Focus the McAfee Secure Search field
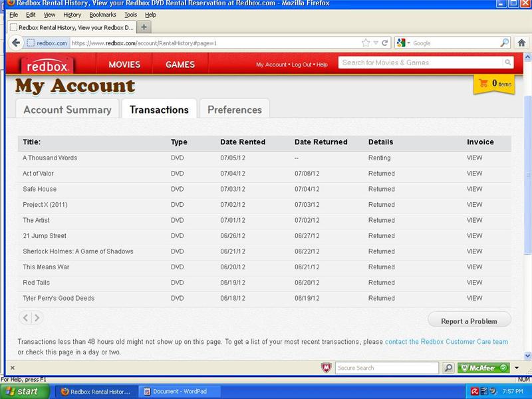This screenshot has width=532, height=399. point(387,368)
